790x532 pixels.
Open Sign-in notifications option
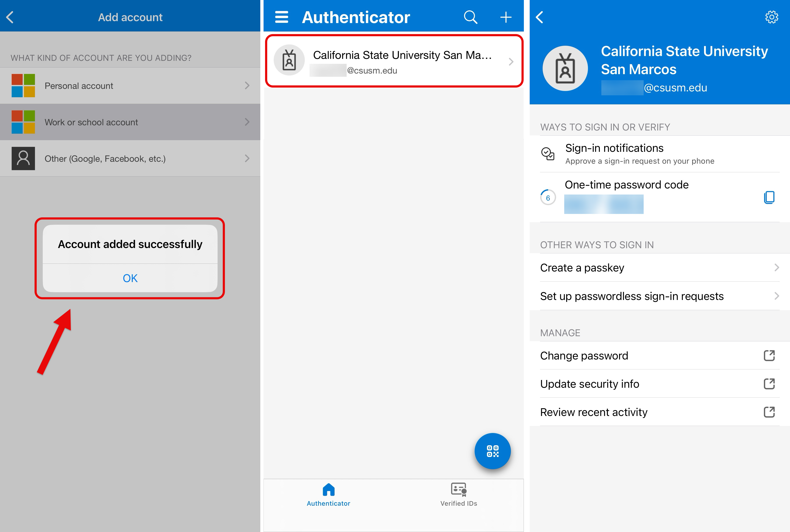[660, 154]
